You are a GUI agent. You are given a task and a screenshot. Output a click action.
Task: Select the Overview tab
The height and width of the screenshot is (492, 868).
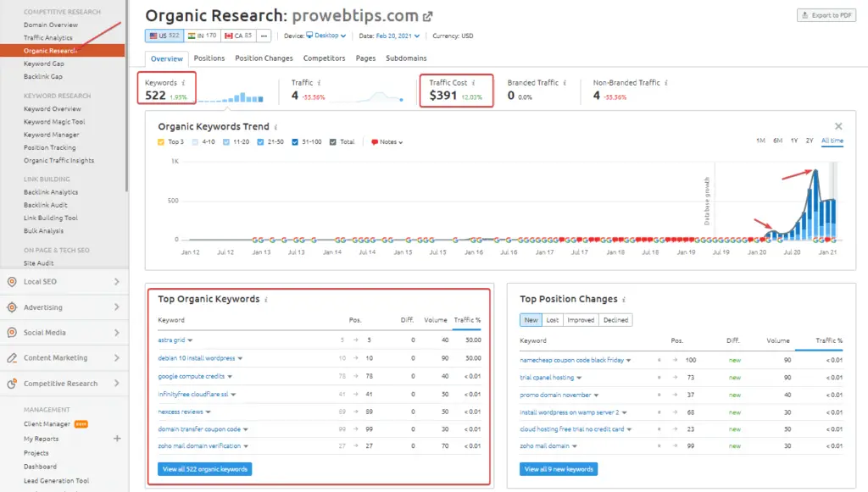point(167,59)
